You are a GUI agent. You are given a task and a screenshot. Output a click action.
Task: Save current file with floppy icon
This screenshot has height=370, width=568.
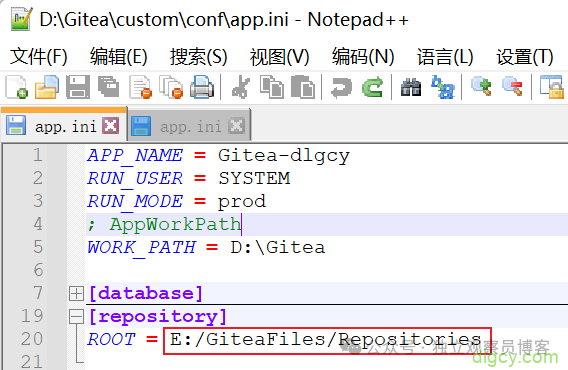click(x=78, y=87)
